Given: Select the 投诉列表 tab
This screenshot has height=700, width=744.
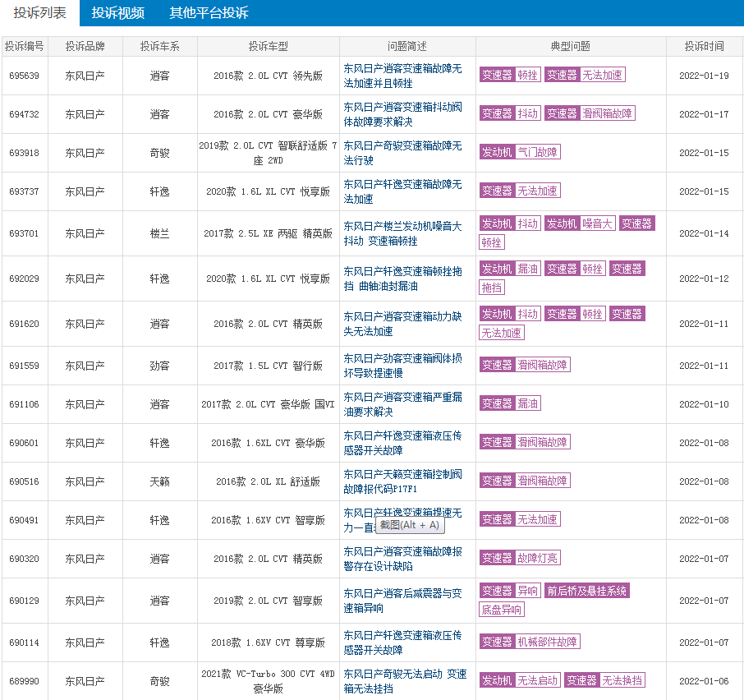Looking at the screenshot, I should pos(39,13).
